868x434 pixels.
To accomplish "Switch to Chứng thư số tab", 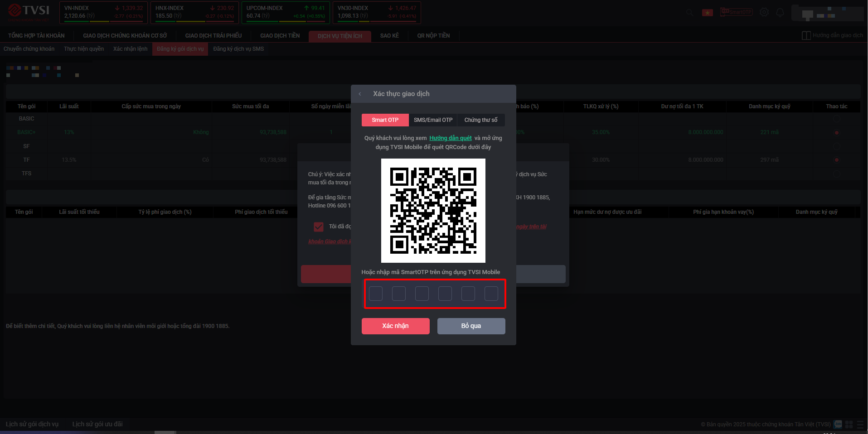I will 480,120.
